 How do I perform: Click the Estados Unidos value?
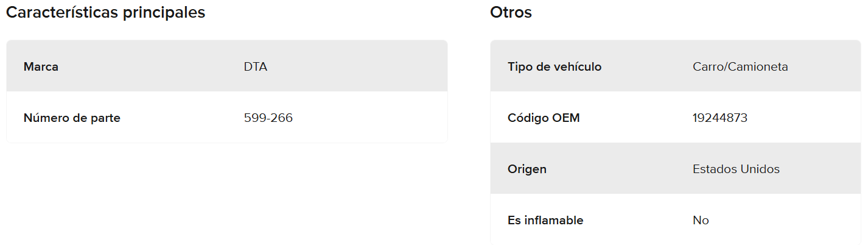(x=736, y=169)
